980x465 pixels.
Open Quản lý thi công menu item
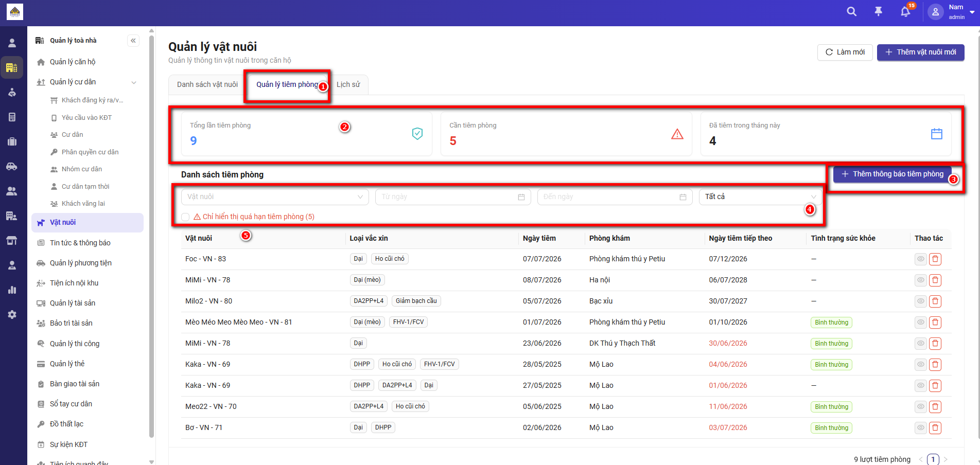[75, 344]
